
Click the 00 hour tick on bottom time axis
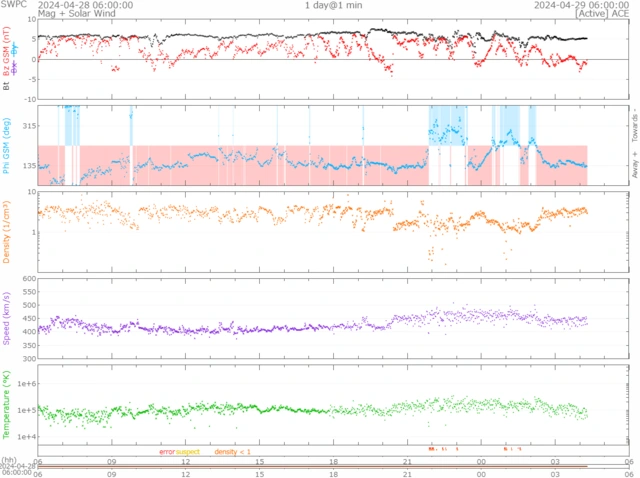tap(481, 461)
